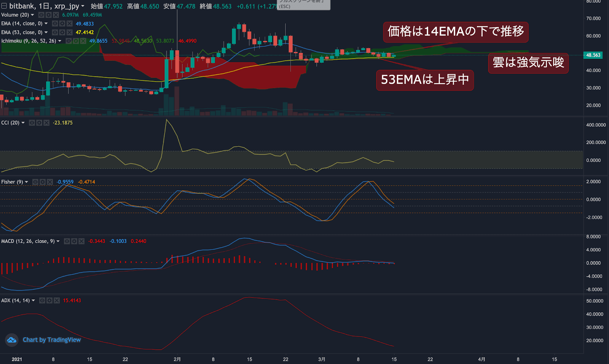
Task: Remove the CCI (20) indicator with X
Action: pos(46,123)
